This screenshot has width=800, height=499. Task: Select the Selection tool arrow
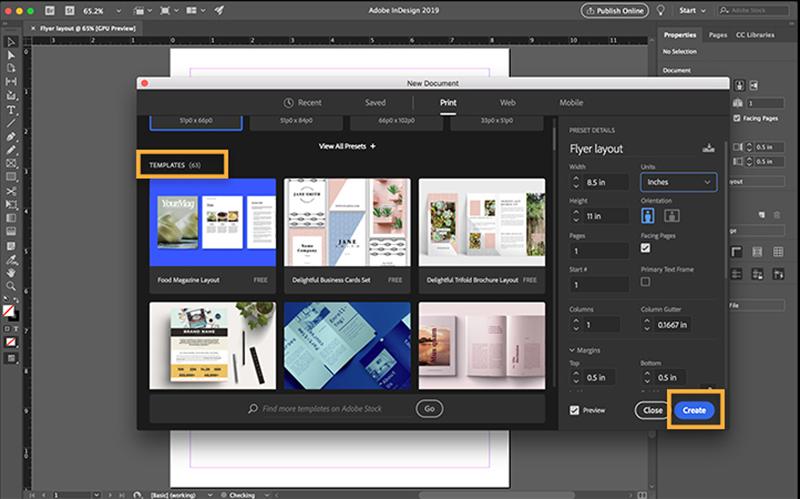[11, 41]
